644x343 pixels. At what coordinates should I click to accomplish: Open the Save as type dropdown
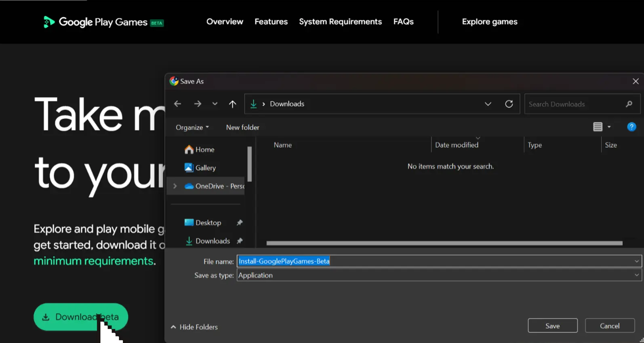coord(438,275)
